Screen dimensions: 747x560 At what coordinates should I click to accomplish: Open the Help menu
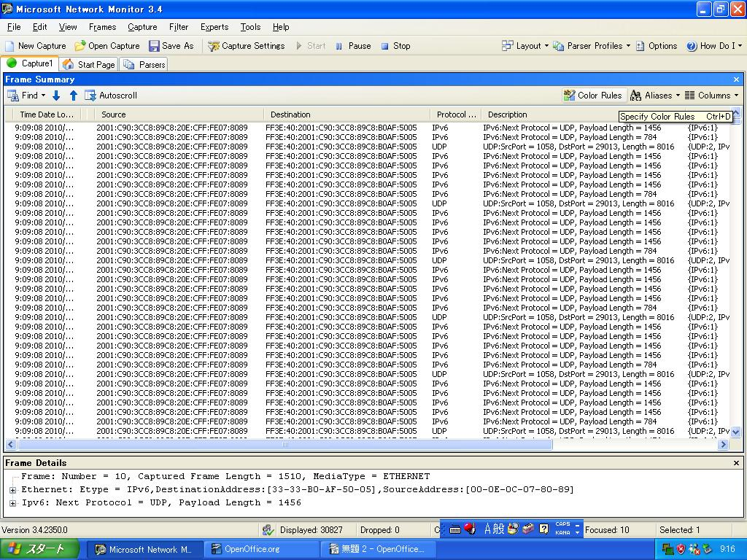pos(281,27)
